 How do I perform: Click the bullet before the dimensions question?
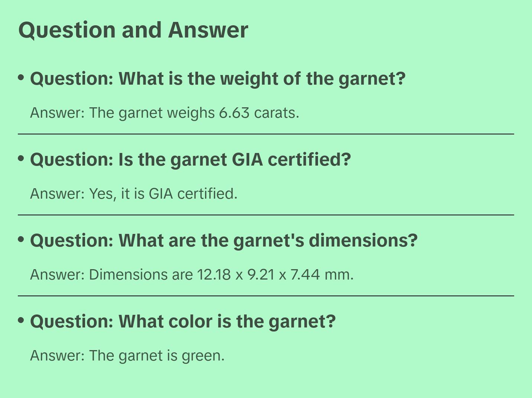tap(21, 239)
